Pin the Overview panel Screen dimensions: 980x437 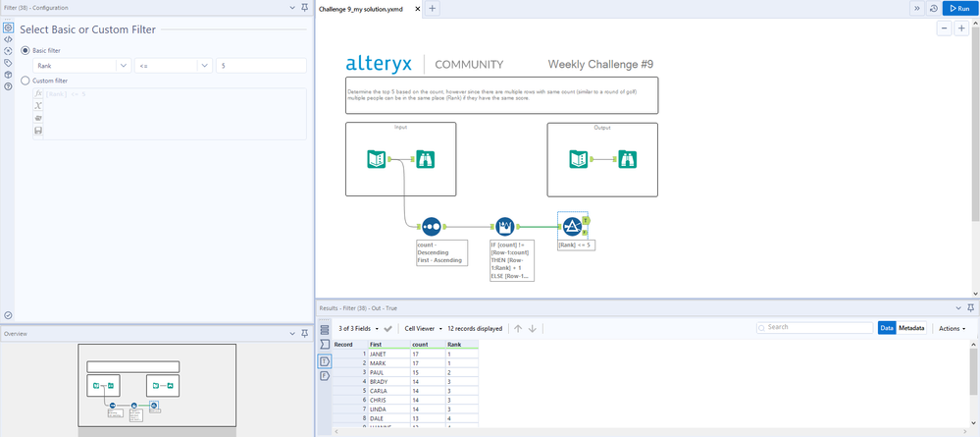tap(304, 334)
